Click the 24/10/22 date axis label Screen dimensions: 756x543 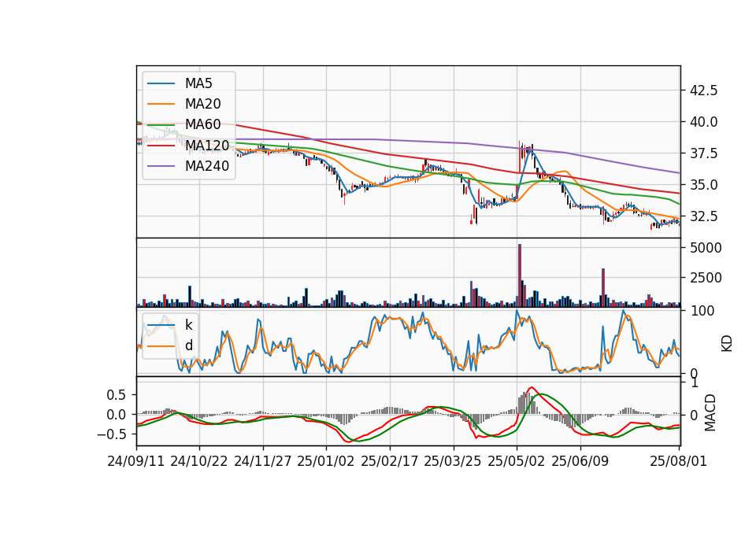pos(199,461)
